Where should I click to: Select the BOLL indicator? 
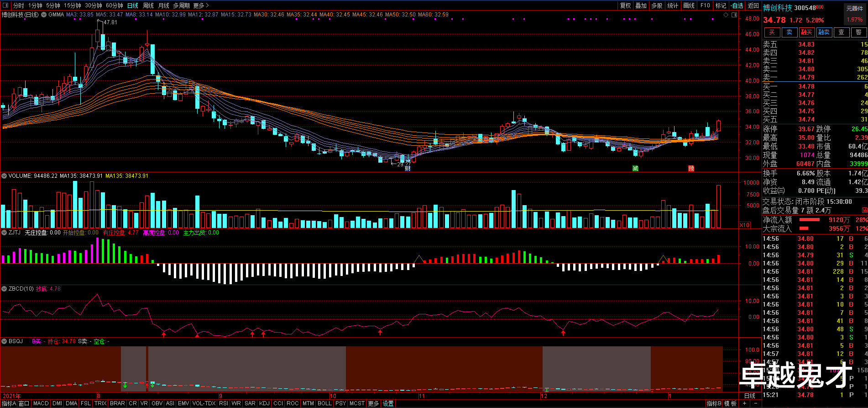(x=324, y=403)
